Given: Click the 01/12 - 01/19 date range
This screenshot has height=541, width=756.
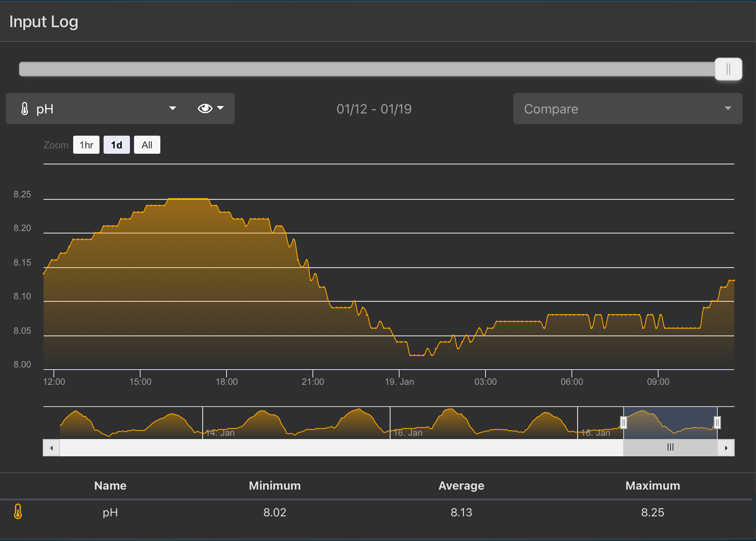Looking at the screenshot, I should 374,109.
